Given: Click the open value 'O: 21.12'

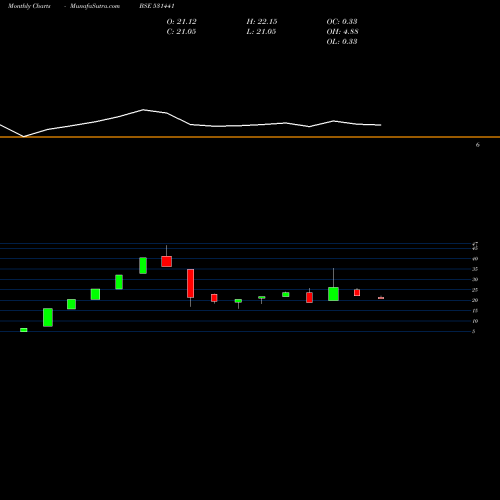Looking at the screenshot, I should coord(181,22).
